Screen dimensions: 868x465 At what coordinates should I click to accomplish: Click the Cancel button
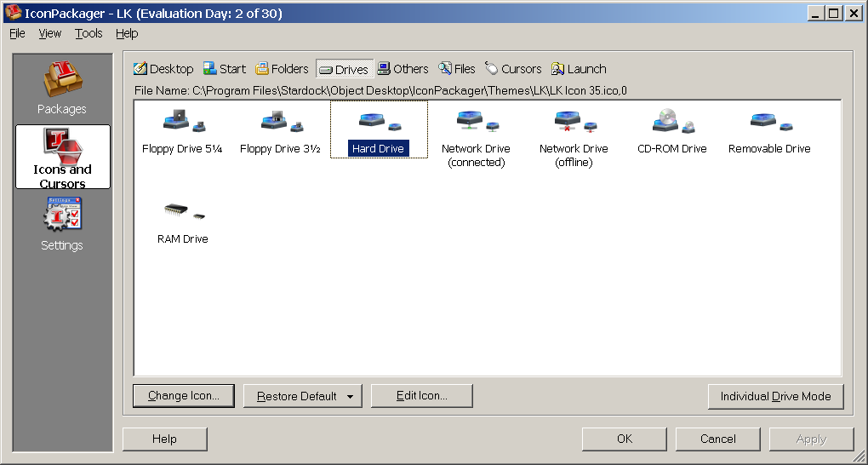click(x=718, y=439)
